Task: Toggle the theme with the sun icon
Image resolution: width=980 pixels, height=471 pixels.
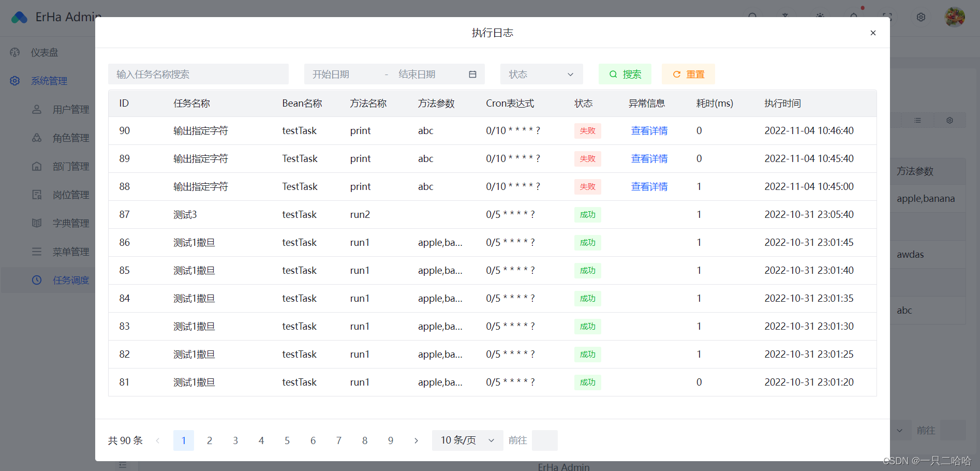Action: [820, 17]
